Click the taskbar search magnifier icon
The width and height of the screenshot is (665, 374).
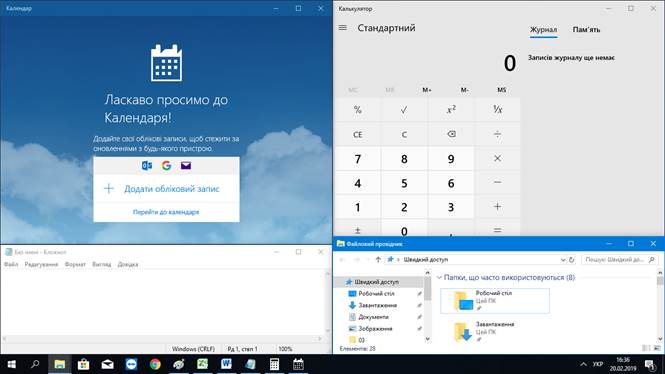(35, 364)
